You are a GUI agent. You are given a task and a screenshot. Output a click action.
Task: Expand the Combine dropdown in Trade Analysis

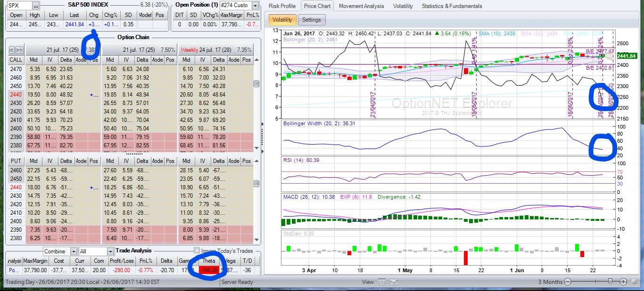(x=74, y=251)
